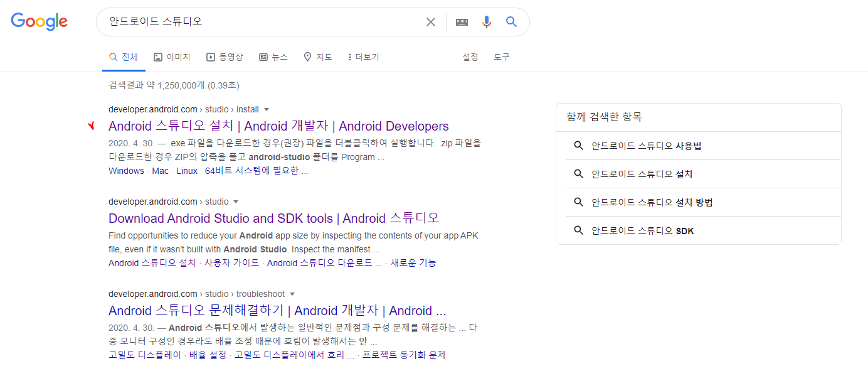The height and width of the screenshot is (371, 868).
Task: Expand dropdown arrow next to studio › troubleshoot URL
Action: click(292, 294)
